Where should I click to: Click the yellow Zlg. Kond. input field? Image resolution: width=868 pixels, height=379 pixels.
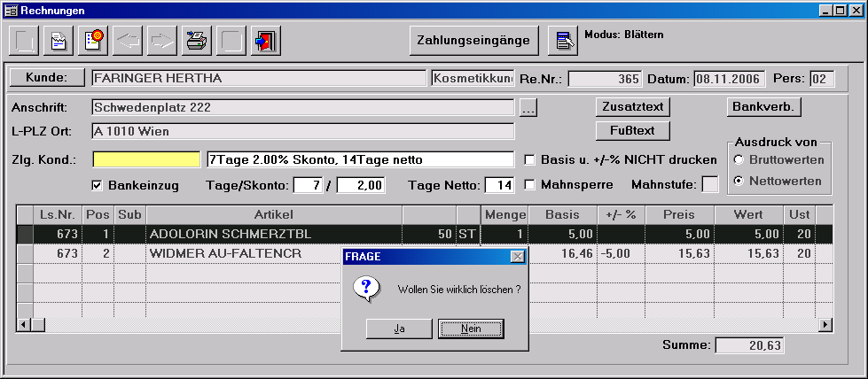point(146,160)
